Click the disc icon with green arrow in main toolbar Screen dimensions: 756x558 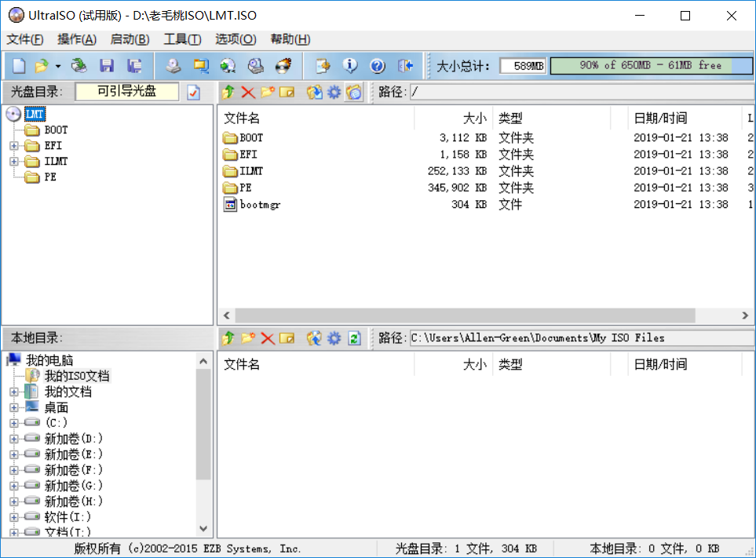(228, 66)
